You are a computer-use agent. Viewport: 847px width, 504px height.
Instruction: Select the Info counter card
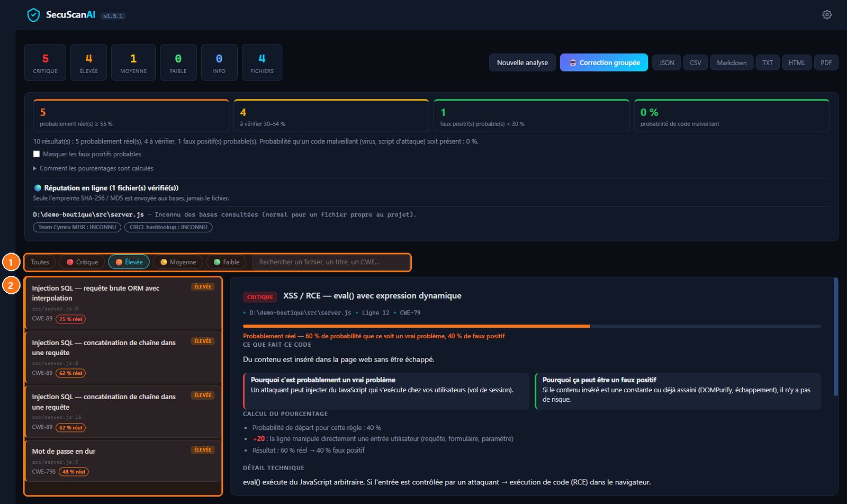(219, 62)
